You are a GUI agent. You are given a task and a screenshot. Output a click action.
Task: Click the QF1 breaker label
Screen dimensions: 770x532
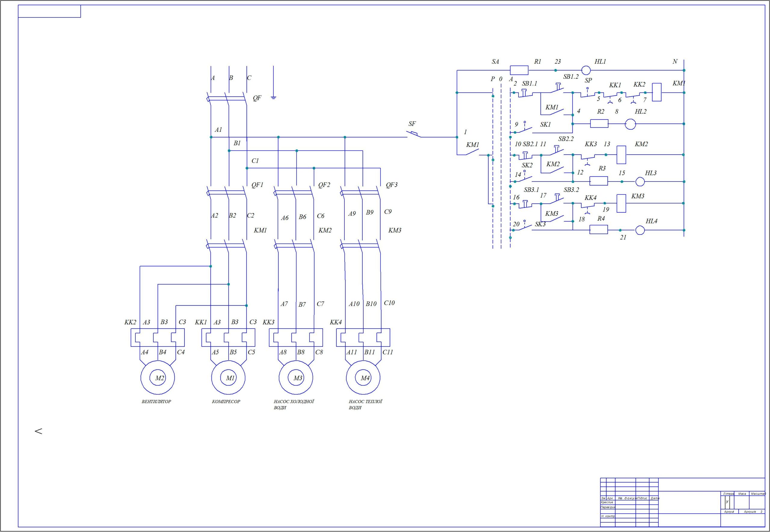(x=257, y=185)
